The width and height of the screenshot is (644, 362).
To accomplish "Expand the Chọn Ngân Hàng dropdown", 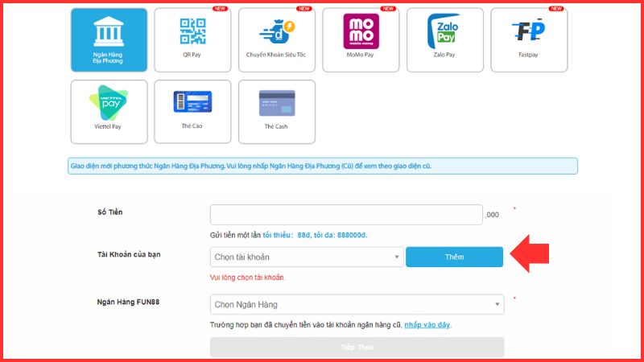I will 357,305.
